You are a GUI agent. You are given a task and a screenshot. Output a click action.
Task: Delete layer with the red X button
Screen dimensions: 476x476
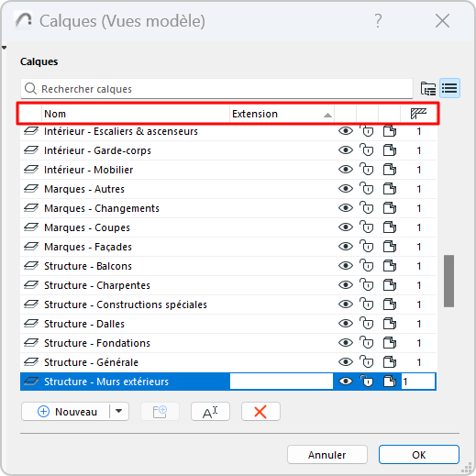[260, 412]
